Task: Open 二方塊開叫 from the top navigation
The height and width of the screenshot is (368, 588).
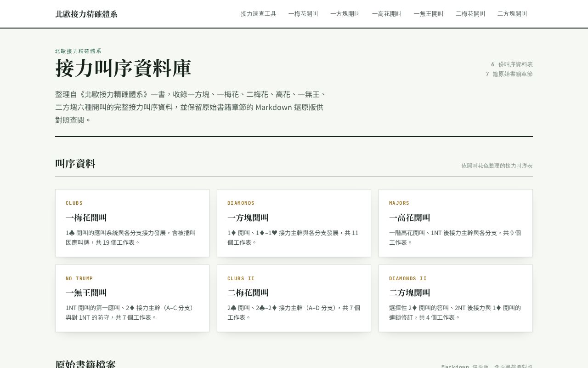Action: 512,14
